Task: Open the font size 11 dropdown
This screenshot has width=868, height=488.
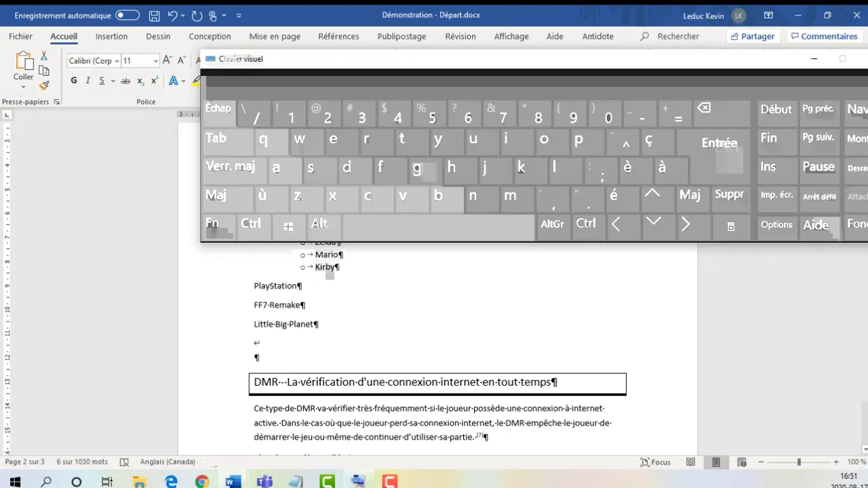Action: click(x=155, y=61)
